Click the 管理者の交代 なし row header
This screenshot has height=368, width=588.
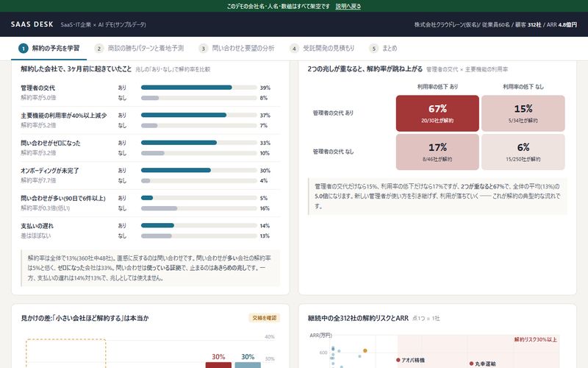333,152
